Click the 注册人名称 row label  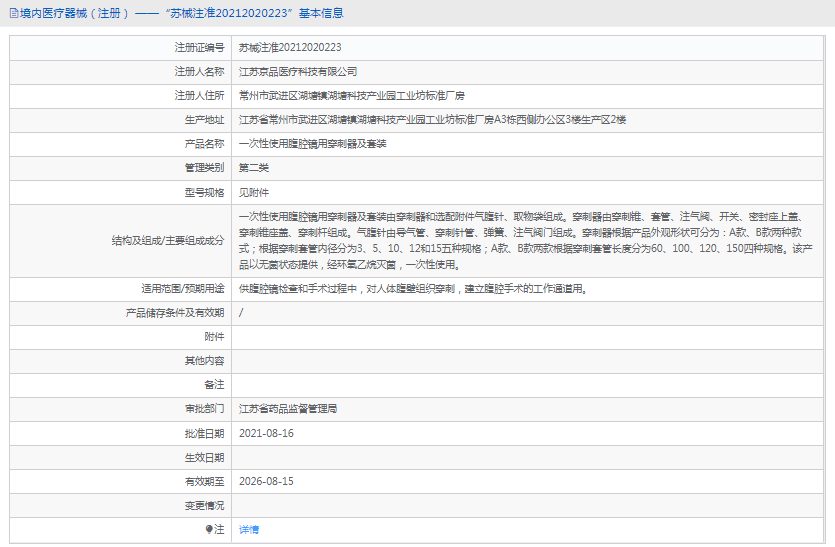click(200, 71)
